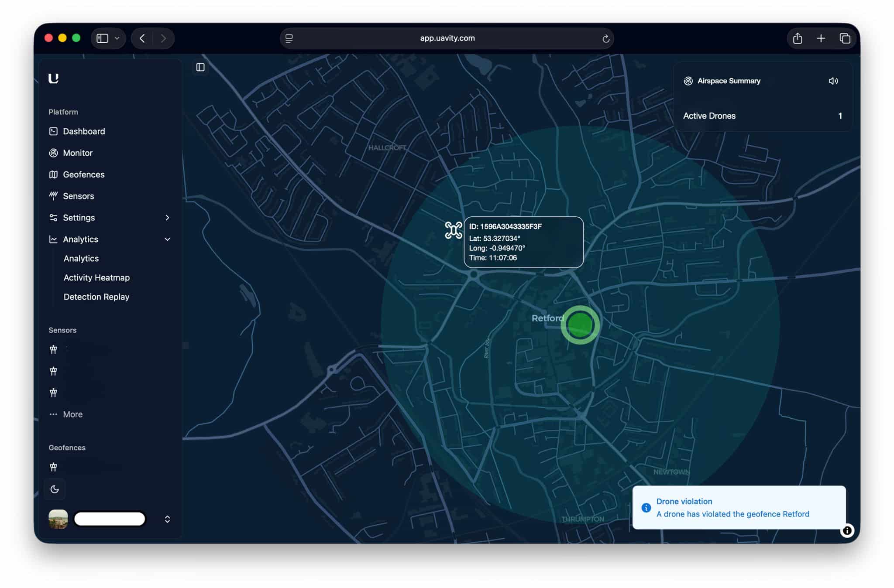Open the Sensors page
Viewport: 894px width, 588px height.
coord(78,196)
